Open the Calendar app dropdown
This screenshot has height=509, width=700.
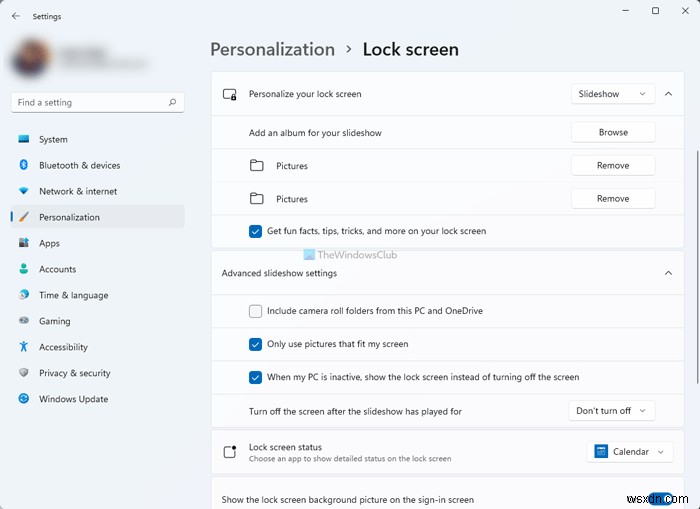point(629,452)
